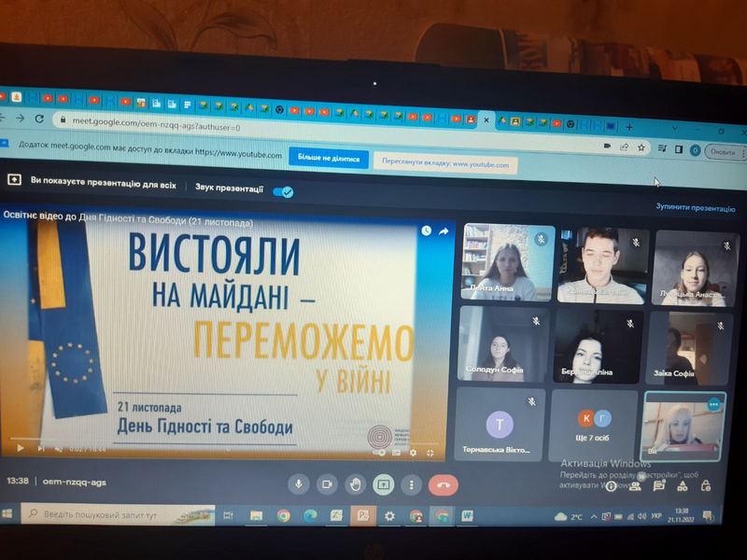The width and height of the screenshot is (747, 560).
Task: Close the active Meet browser tab
Action: pyautogui.click(x=486, y=120)
